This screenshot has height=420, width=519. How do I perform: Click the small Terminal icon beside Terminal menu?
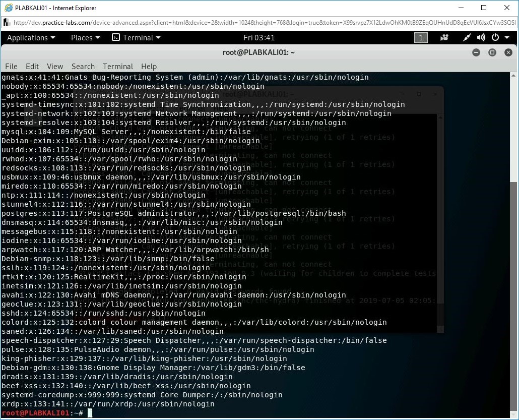point(115,37)
